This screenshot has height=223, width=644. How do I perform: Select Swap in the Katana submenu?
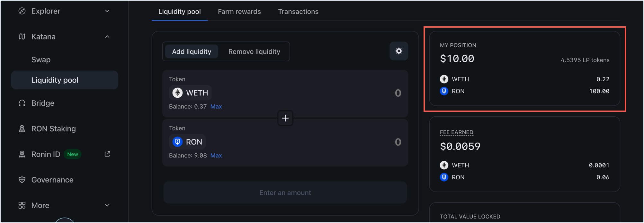tap(41, 60)
